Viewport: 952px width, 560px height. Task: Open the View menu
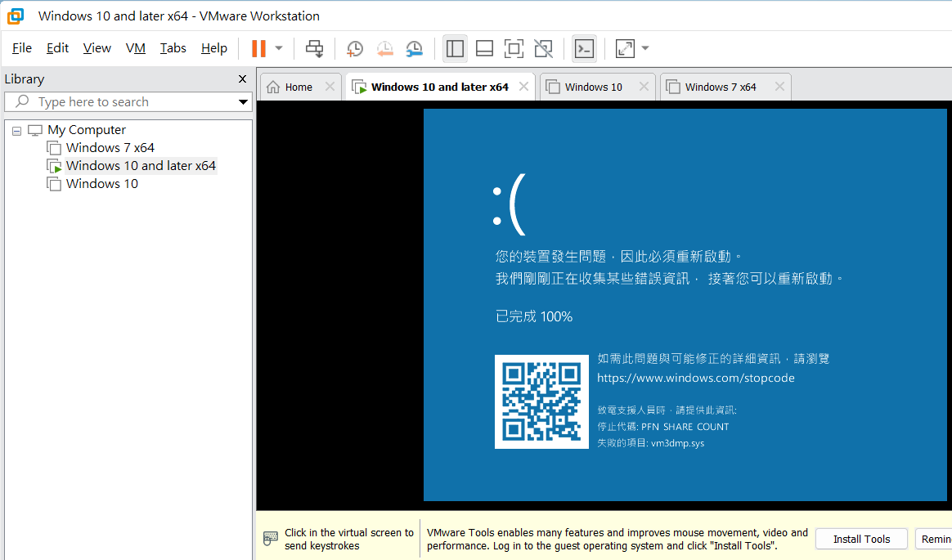point(97,48)
